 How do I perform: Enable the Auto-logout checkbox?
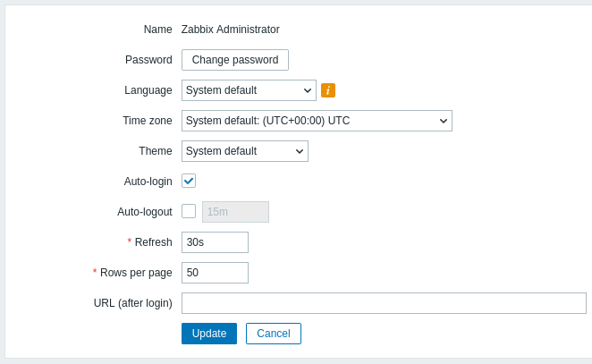pos(189,211)
